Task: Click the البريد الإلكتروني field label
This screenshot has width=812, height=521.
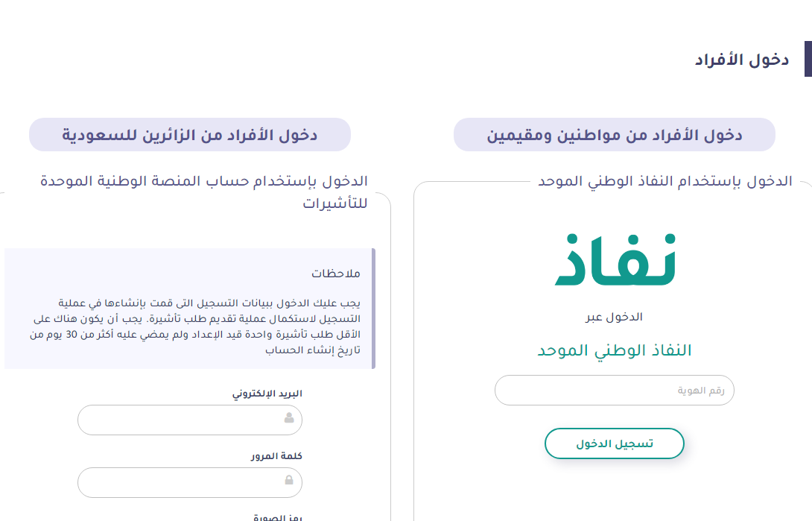Action: 267,393
